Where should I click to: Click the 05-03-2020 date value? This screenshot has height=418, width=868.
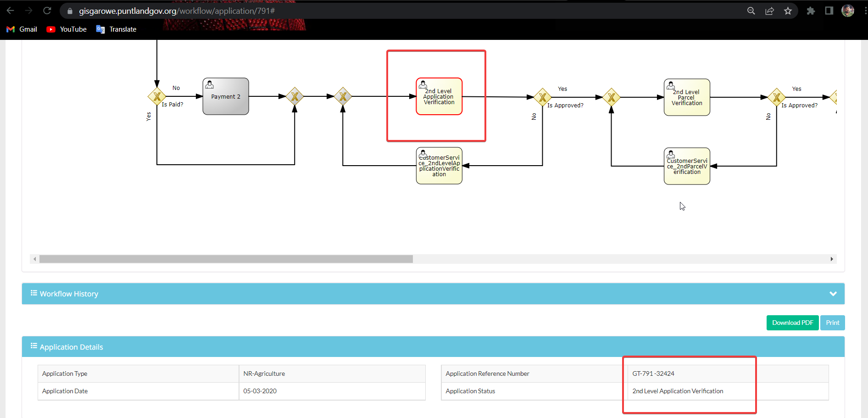[x=260, y=391]
